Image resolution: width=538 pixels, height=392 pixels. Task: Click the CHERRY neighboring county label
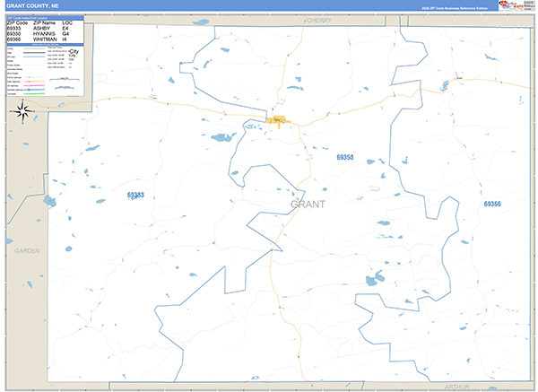click(x=318, y=19)
